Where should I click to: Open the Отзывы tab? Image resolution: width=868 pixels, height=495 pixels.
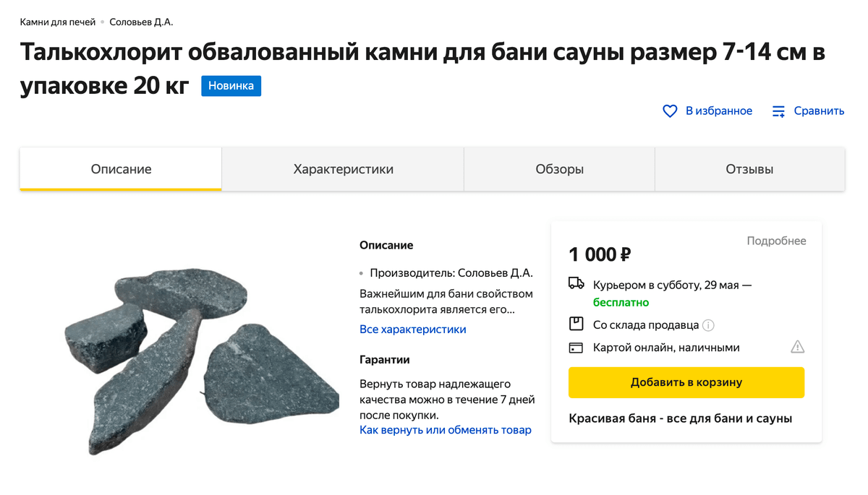tap(749, 168)
